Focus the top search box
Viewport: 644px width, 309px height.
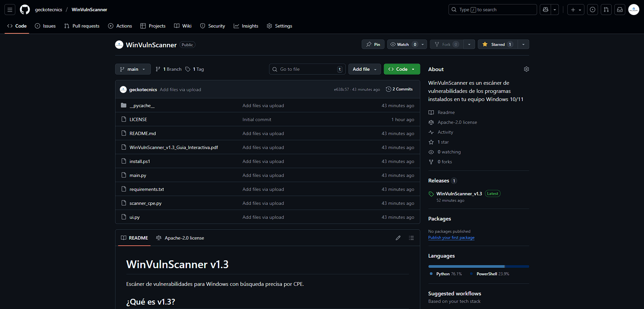pos(492,10)
